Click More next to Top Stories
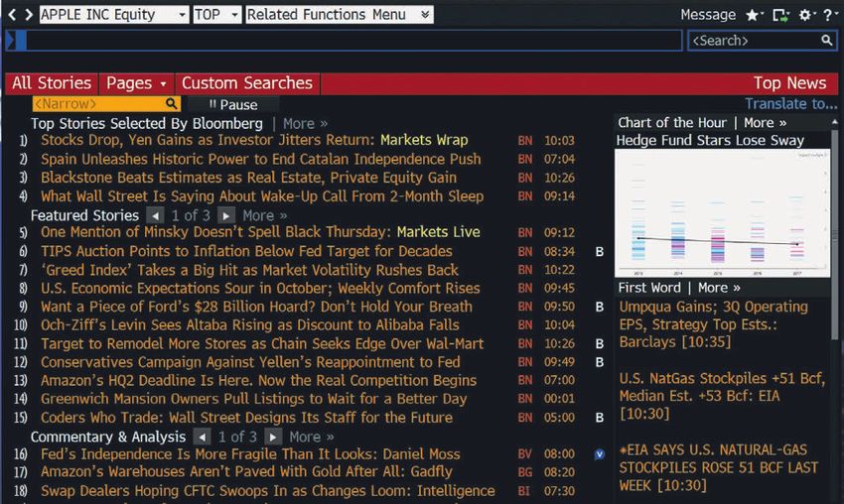 coord(305,124)
